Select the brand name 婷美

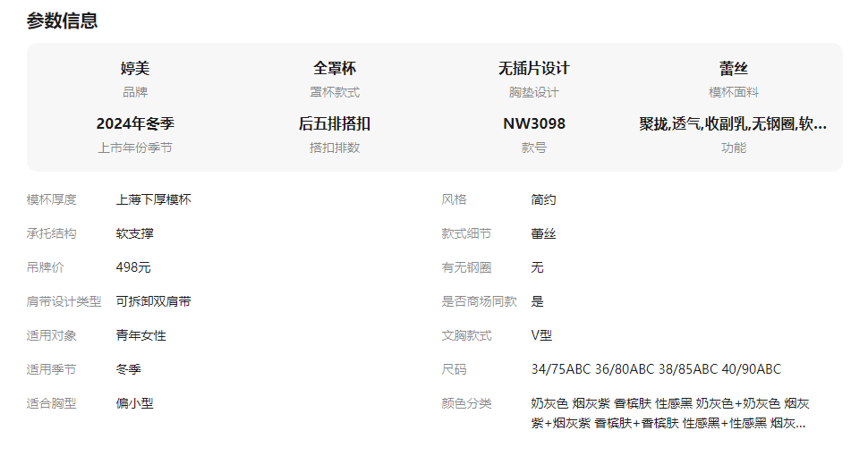tap(135, 69)
